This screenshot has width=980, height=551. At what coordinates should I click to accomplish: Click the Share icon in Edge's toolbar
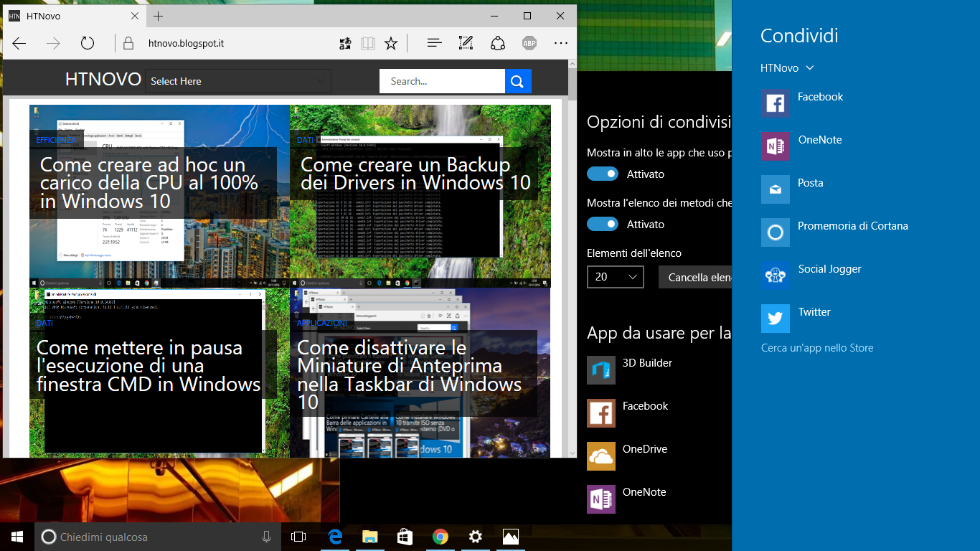pyautogui.click(x=497, y=43)
